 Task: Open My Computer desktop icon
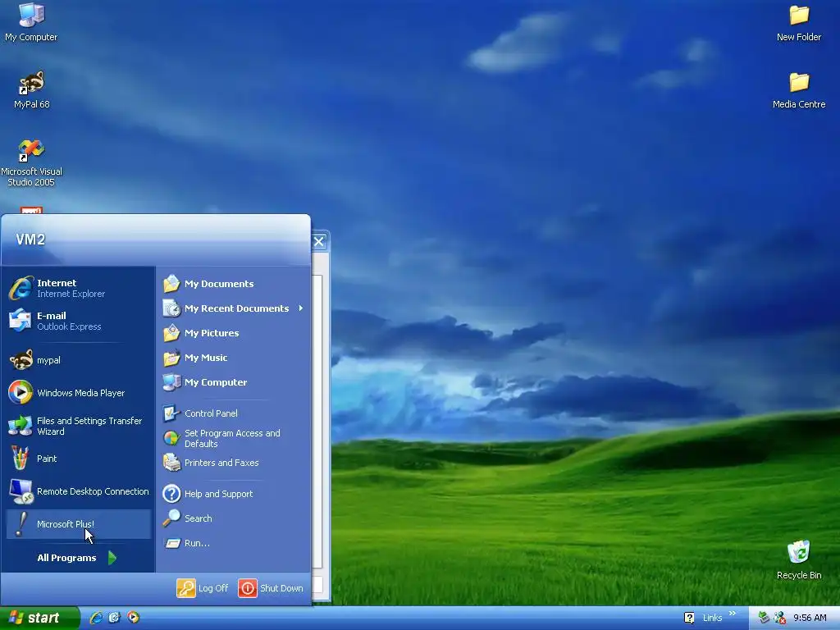click(31, 21)
